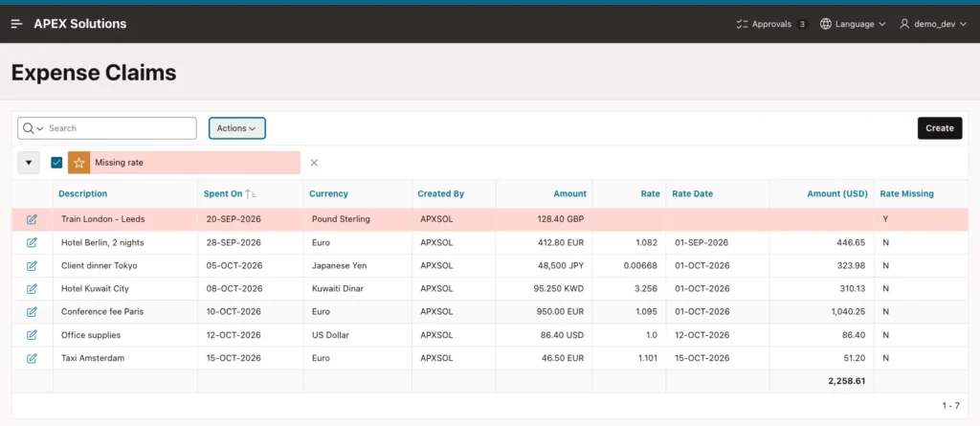Edit the Client dinner Tokyo claim
Image resolution: width=980 pixels, height=426 pixels.
coord(32,266)
